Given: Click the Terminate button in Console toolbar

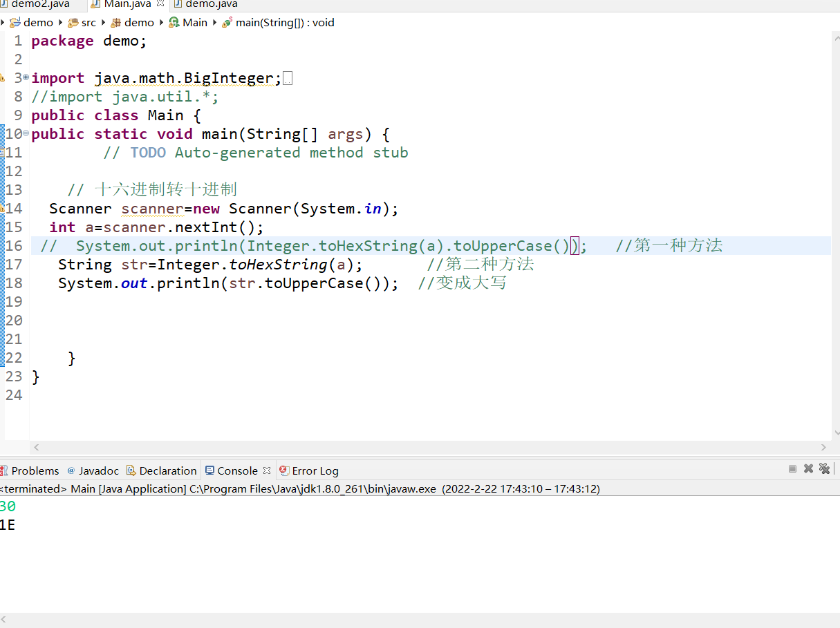Looking at the screenshot, I should (x=792, y=469).
